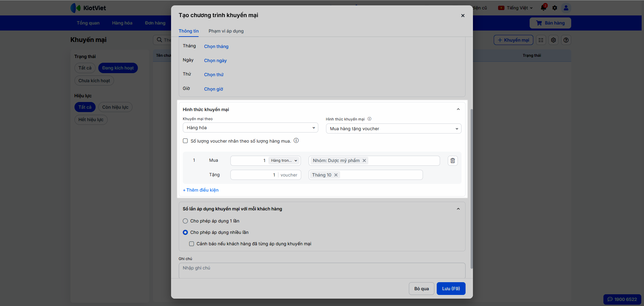Image resolution: width=644 pixels, height=306 pixels.
Task: Select the 'Thông tin' tab
Action: point(189,31)
